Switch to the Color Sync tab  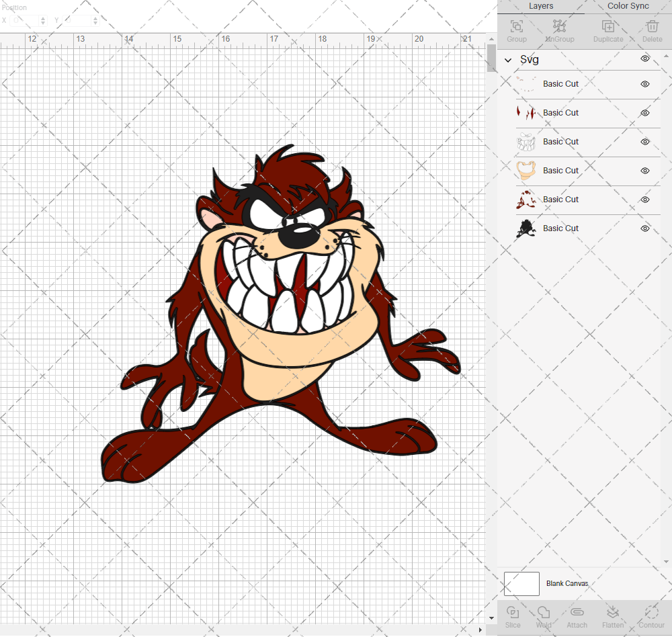628,6
